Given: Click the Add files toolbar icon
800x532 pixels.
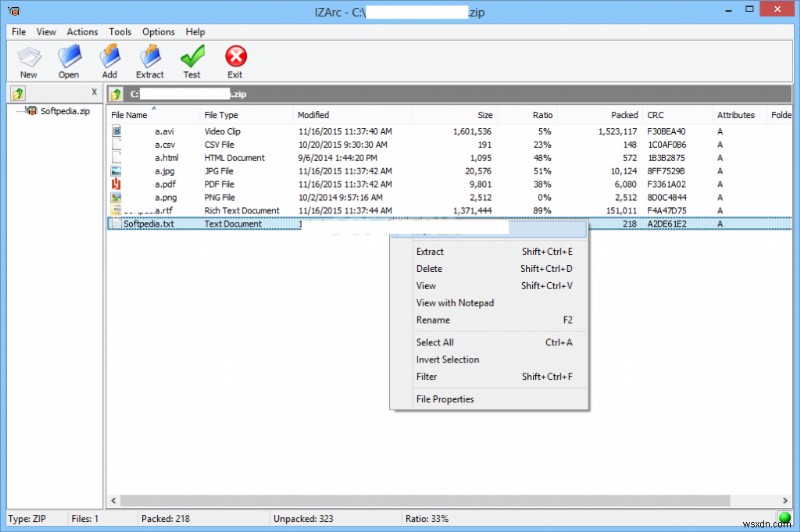Looking at the screenshot, I should (x=109, y=56).
